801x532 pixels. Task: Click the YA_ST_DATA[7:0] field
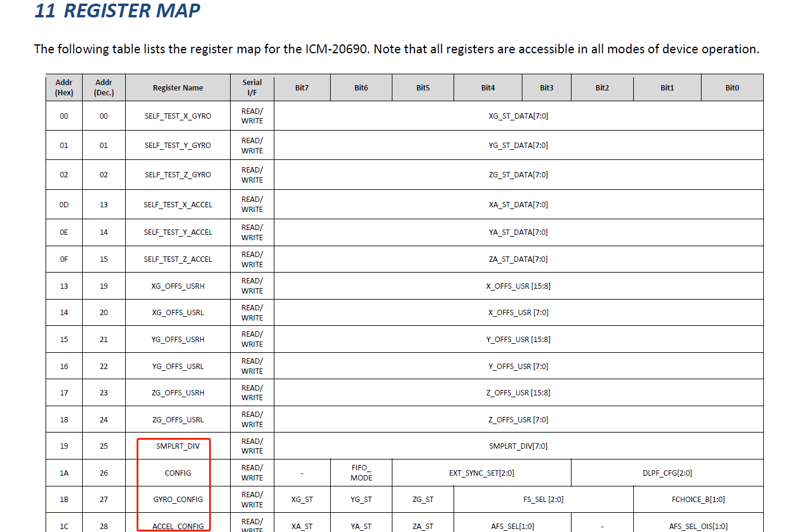[518, 232]
